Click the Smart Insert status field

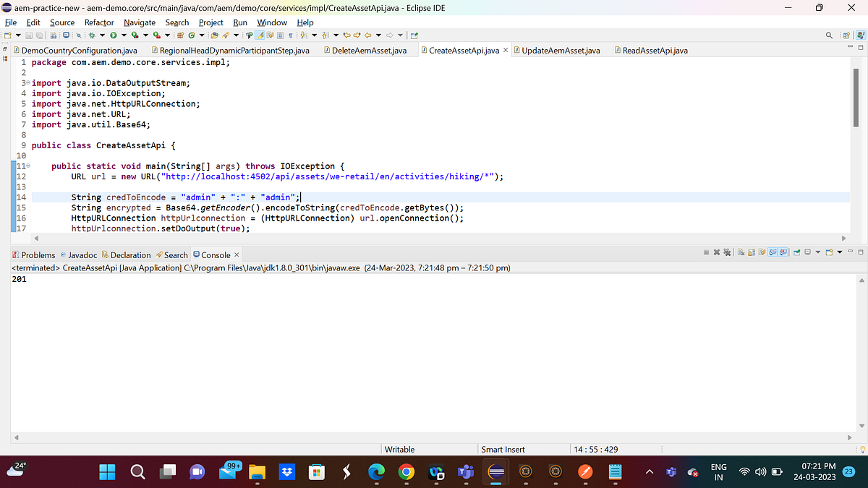[x=503, y=449]
